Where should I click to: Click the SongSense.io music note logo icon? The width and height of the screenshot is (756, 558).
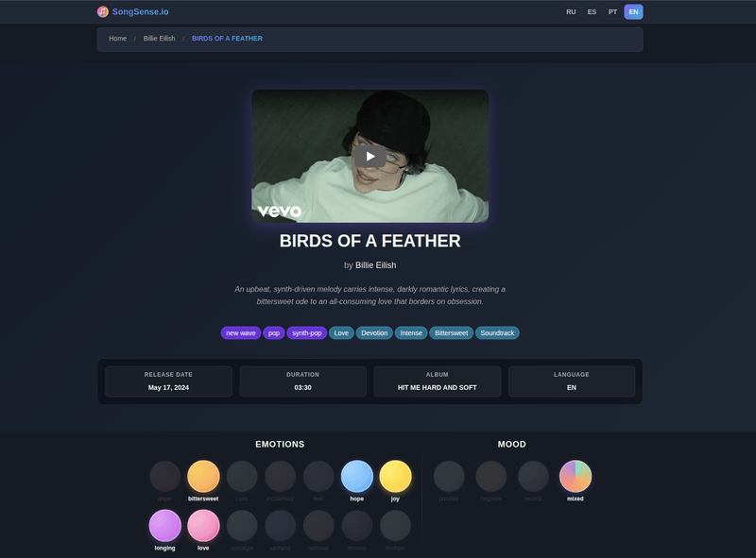[103, 11]
